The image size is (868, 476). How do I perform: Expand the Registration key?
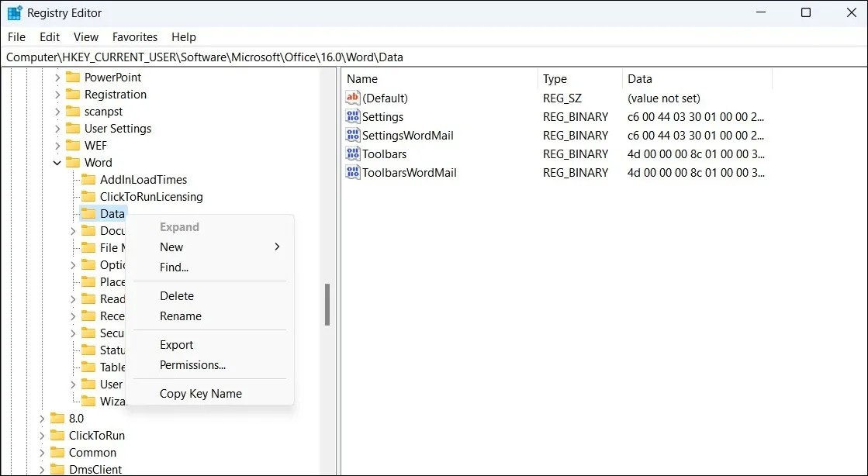pyautogui.click(x=57, y=95)
